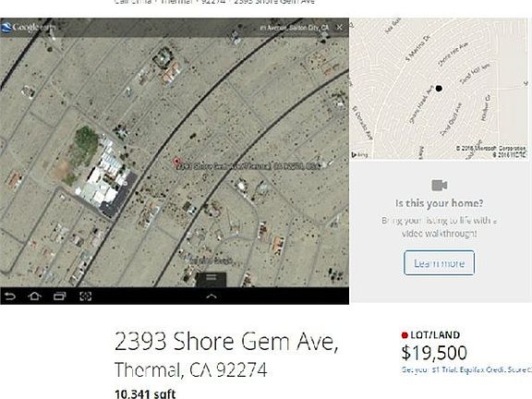Click the Bing street map thumbnail
532x399 pixels.
439,89
